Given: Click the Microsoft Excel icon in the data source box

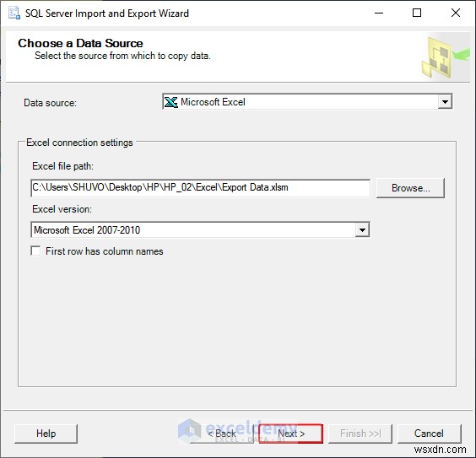Looking at the screenshot, I should point(171,102).
